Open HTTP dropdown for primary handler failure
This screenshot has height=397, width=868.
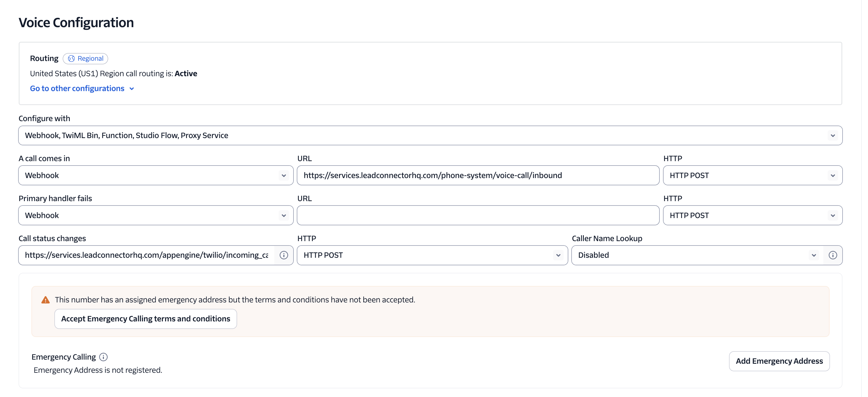pos(752,215)
